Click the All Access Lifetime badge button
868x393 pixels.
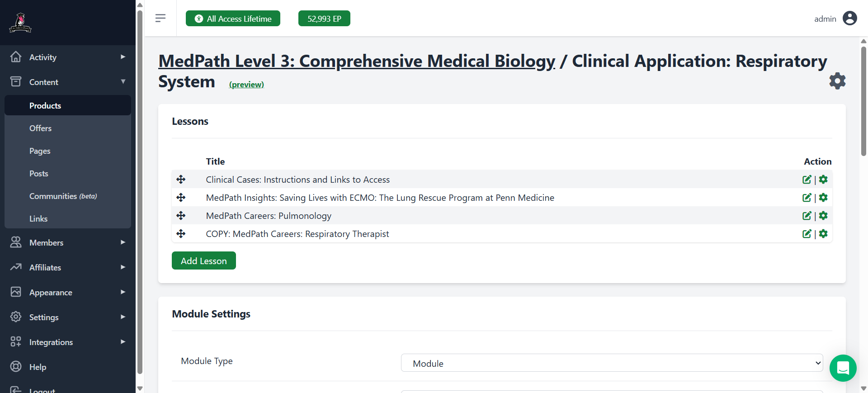point(233,19)
